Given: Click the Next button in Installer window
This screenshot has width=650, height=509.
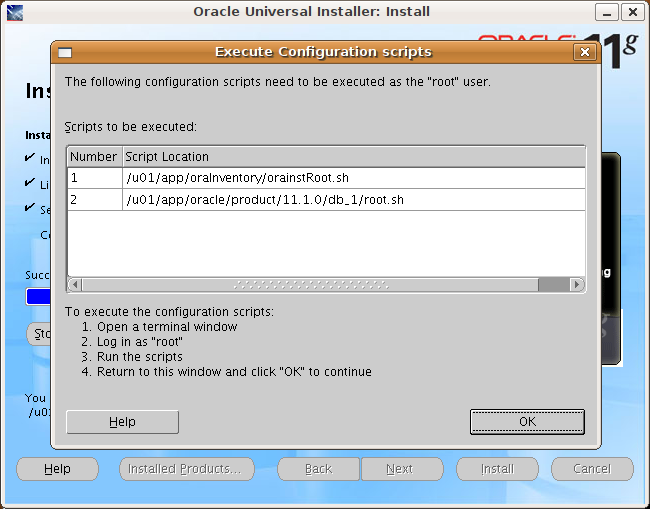Looking at the screenshot, I should coord(402,469).
